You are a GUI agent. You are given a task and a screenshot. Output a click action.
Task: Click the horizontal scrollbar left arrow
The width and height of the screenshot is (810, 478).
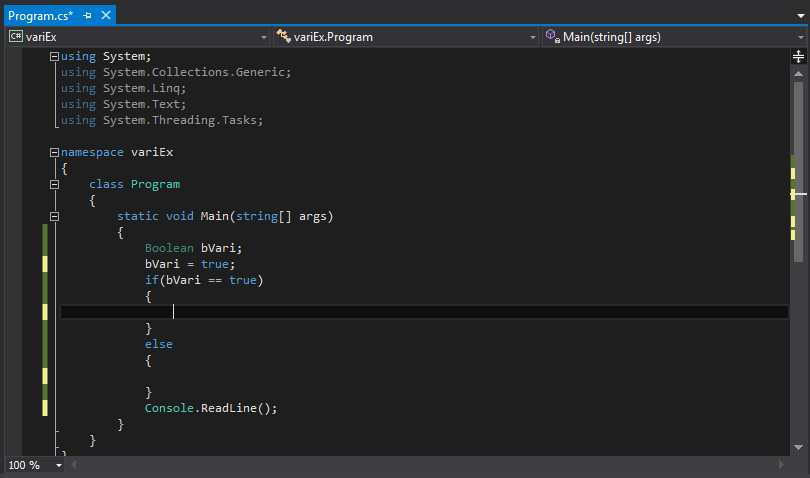click(x=74, y=465)
